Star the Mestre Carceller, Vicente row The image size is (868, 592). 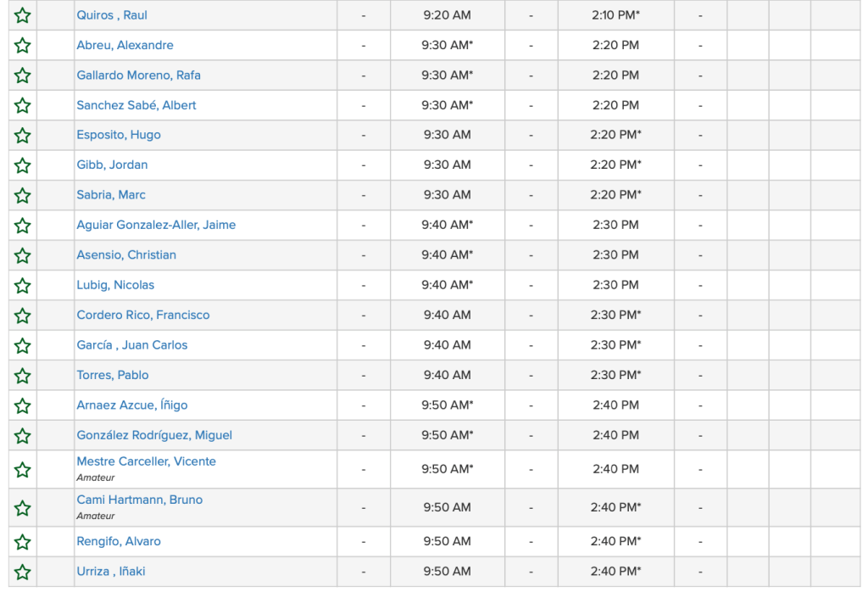click(x=23, y=469)
